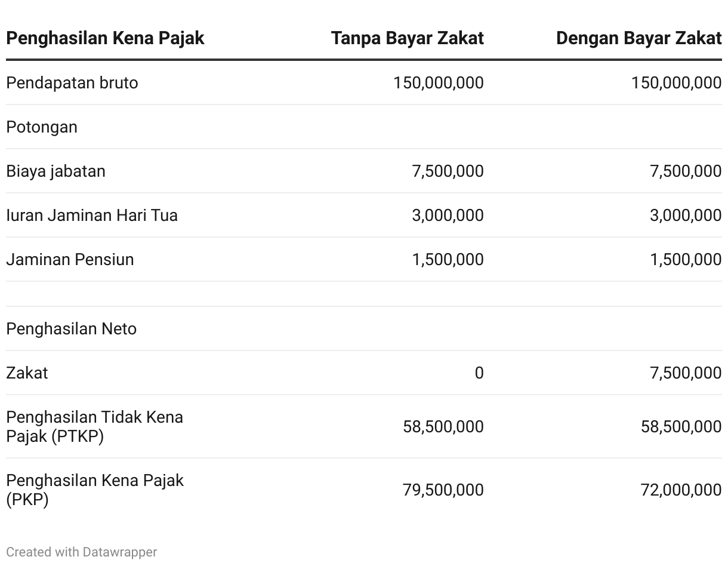Click the Pendapatan bruto row label
728x566 pixels.
(72, 82)
